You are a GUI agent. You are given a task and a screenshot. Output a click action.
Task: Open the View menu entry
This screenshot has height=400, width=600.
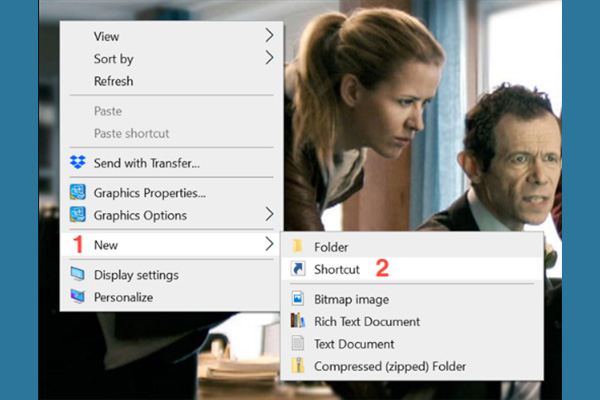click(x=171, y=36)
